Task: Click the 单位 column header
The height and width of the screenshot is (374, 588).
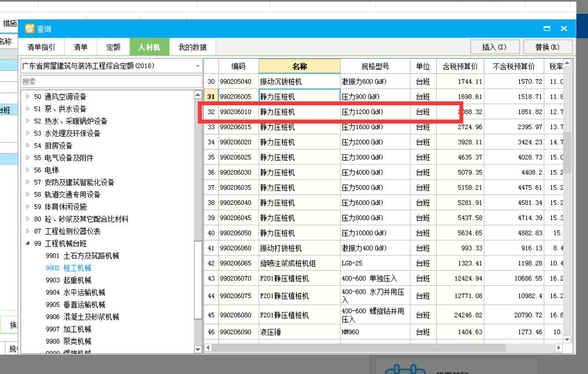Action: click(423, 66)
